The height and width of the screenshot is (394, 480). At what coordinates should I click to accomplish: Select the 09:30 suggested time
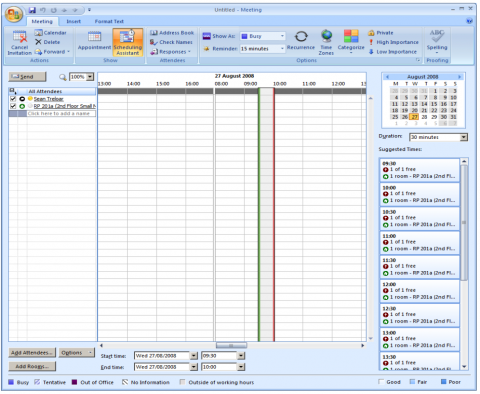click(x=420, y=170)
